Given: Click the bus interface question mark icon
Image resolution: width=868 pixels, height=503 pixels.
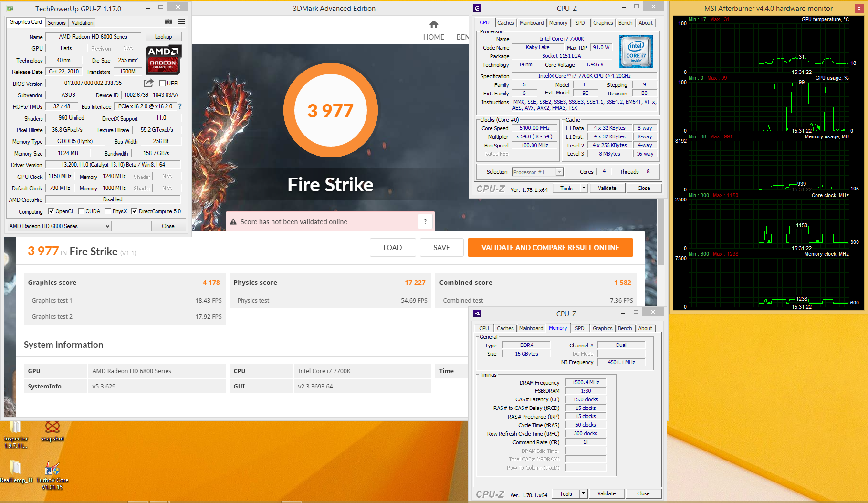Looking at the screenshot, I should (x=180, y=106).
